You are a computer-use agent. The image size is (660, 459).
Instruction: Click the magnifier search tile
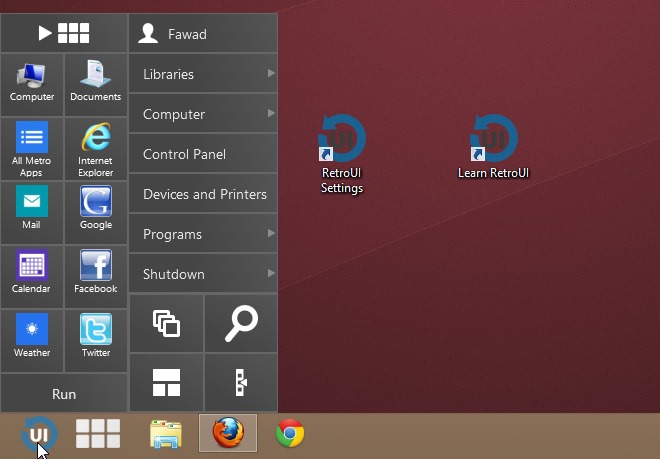(241, 323)
